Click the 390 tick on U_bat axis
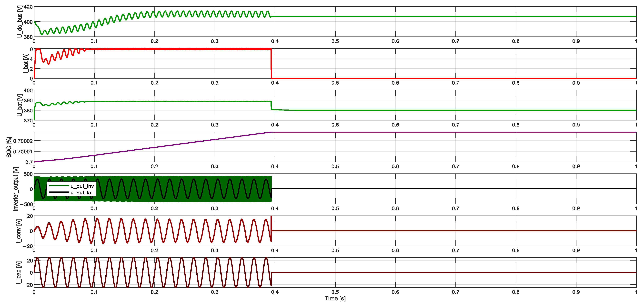The width and height of the screenshot is (644, 308). click(28, 101)
